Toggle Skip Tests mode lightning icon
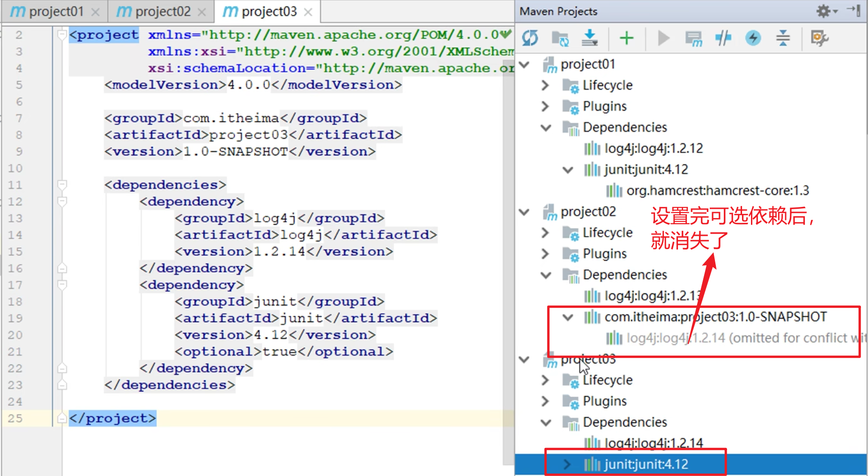 753,38
